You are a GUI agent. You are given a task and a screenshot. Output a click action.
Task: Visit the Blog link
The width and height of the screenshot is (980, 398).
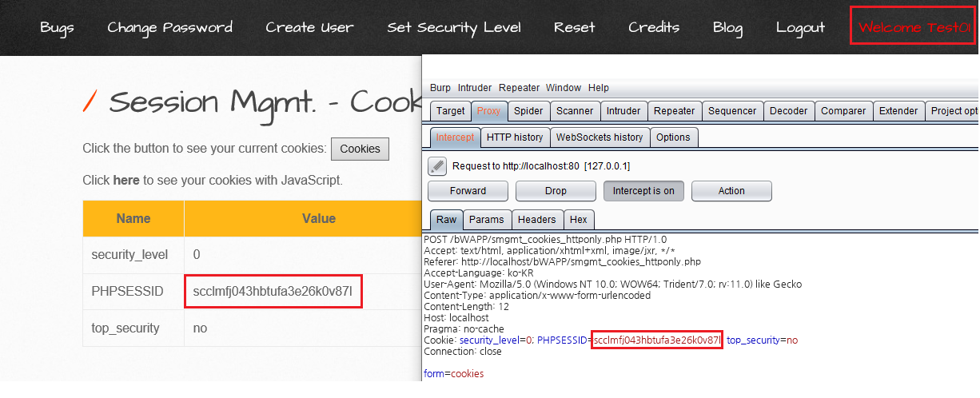[x=727, y=27]
